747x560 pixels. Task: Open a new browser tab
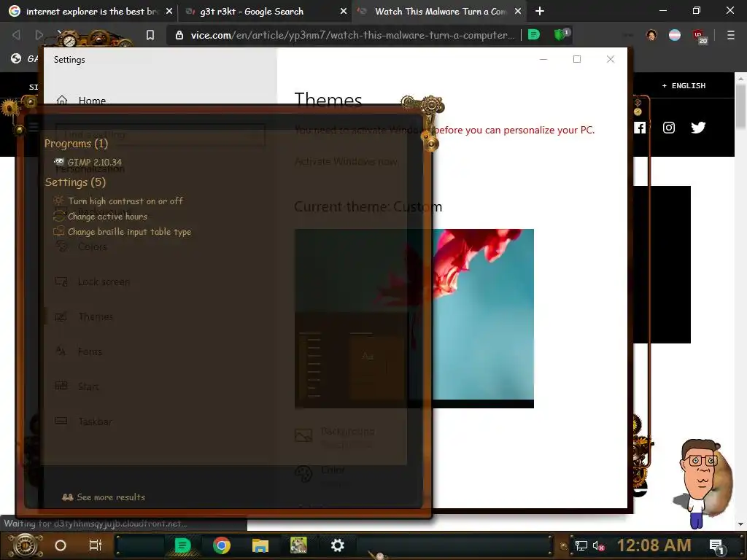[540, 11]
